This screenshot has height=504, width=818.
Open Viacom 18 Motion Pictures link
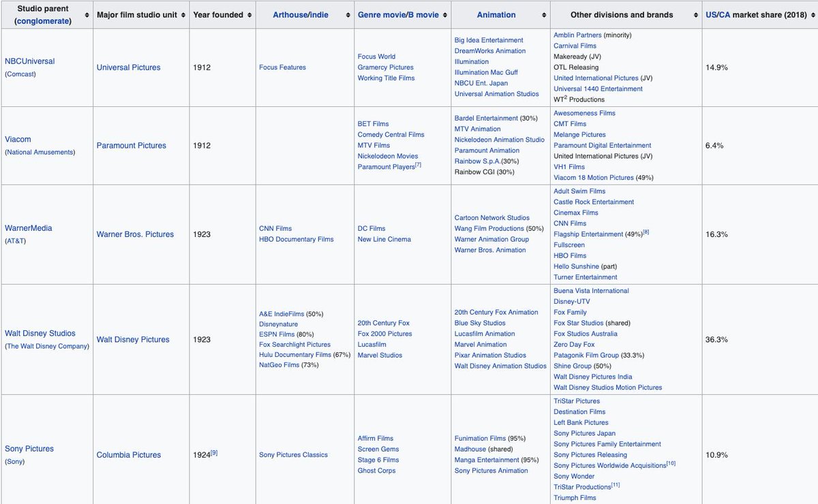click(x=594, y=178)
